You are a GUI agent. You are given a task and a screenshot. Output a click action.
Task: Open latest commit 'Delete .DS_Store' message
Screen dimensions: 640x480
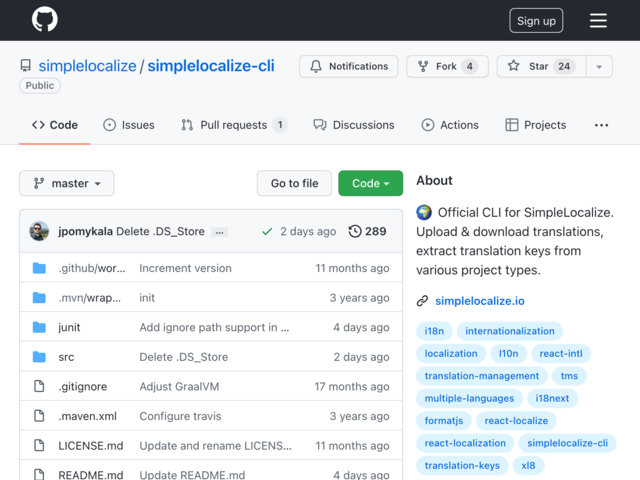(160, 231)
